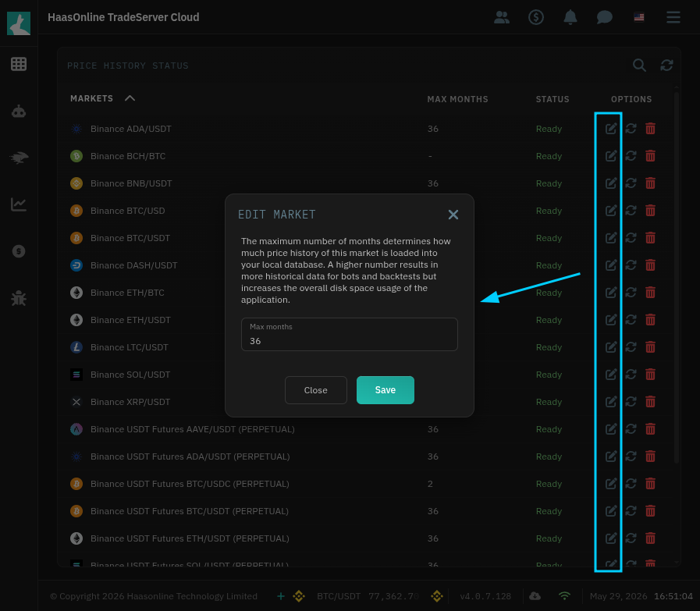Viewport: 700px width, 611px height.
Task: Click the BTC/USDT ticker in footer
Action: pyautogui.click(x=339, y=596)
